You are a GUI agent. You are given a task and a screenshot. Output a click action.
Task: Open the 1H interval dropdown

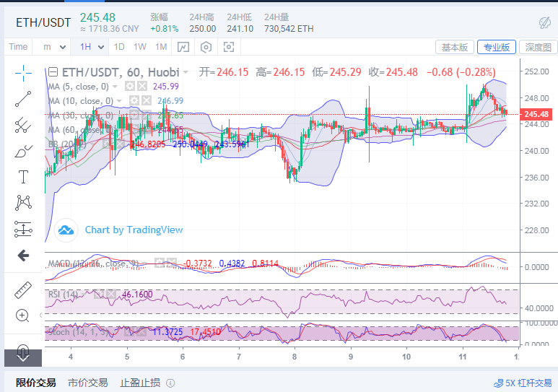(x=90, y=47)
